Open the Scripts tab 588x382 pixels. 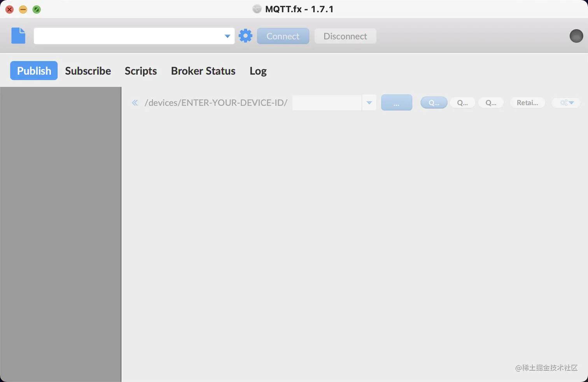(x=141, y=71)
